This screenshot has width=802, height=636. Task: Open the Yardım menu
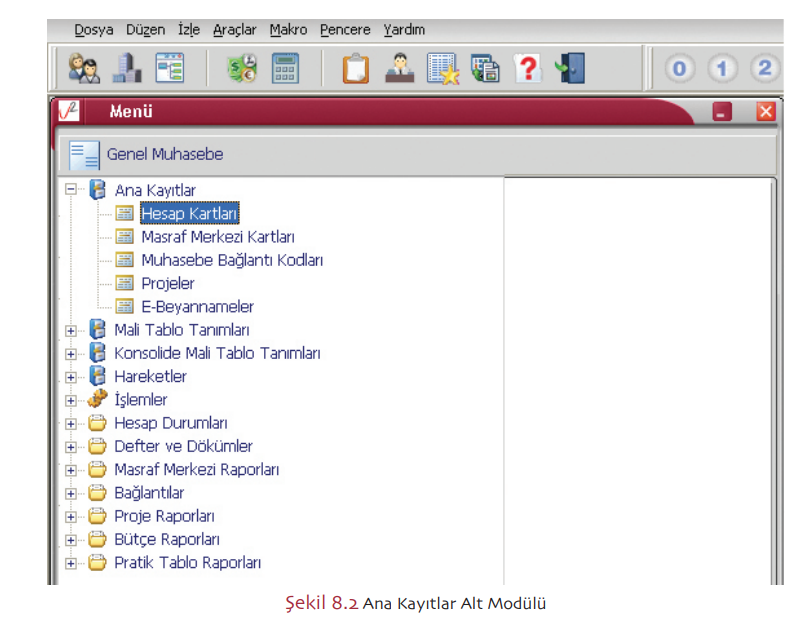tap(405, 30)
